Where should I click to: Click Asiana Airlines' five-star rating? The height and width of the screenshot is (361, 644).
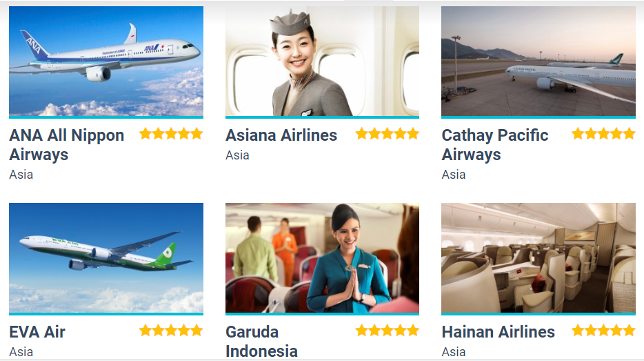[388, 134]
